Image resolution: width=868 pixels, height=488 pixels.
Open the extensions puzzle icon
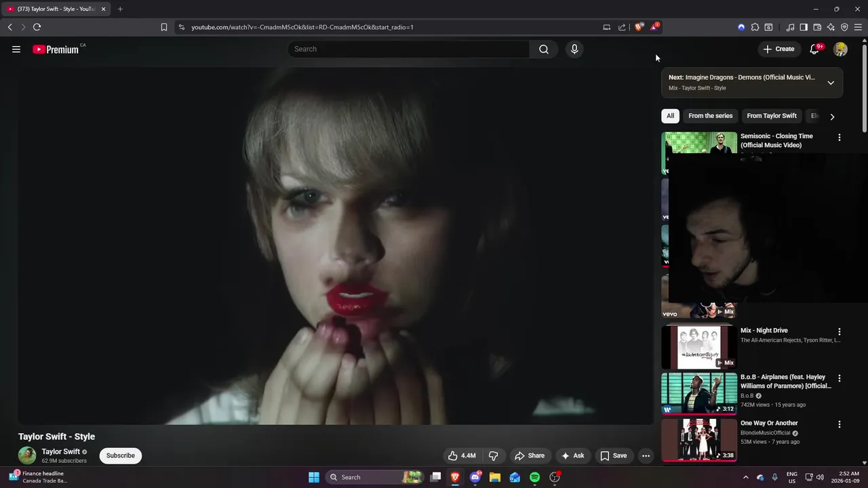(x=755, y=27)
